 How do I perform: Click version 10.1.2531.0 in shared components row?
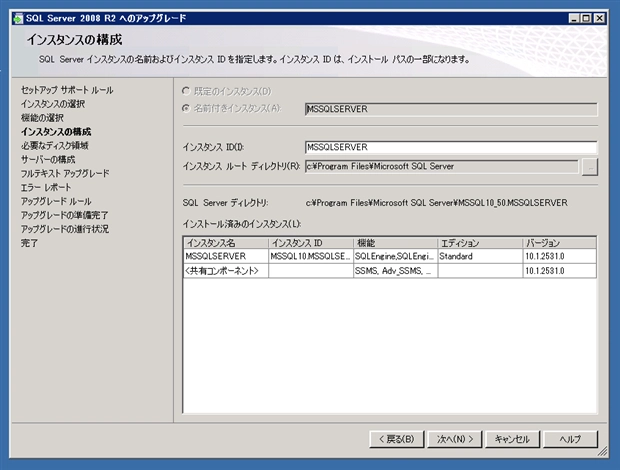point(560,271)
